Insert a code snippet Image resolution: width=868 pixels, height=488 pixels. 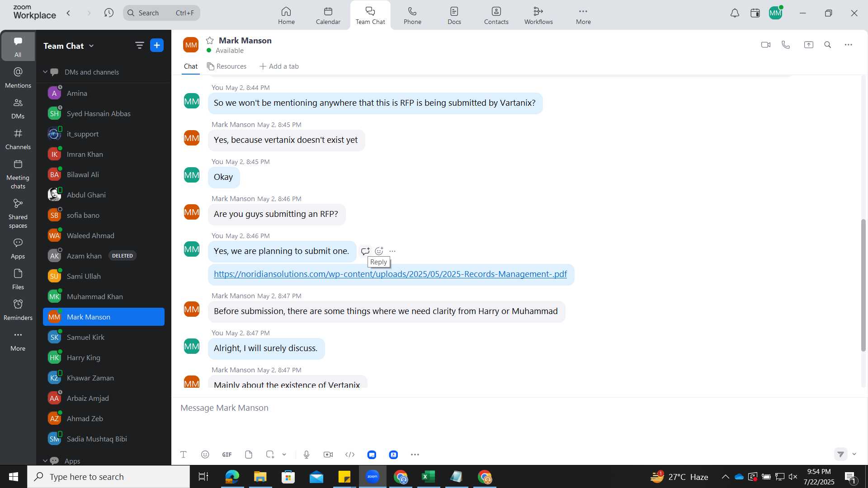[350, 455]
